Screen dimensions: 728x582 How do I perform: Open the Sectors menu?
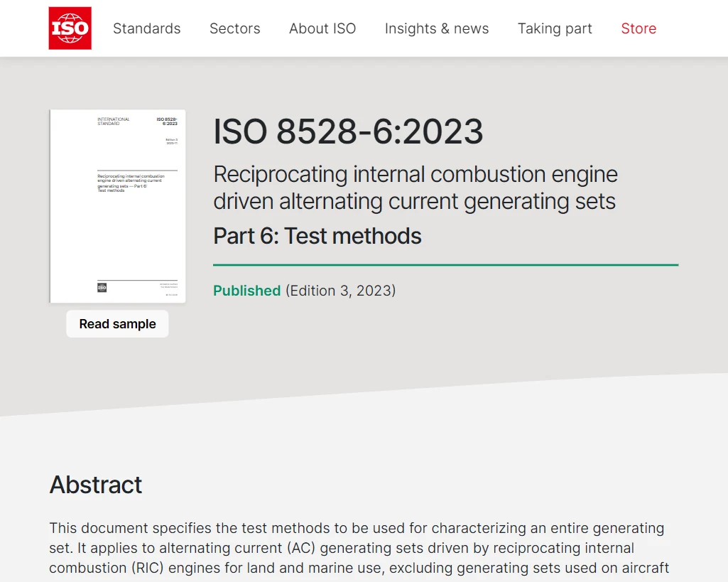[x=235, y=29]
